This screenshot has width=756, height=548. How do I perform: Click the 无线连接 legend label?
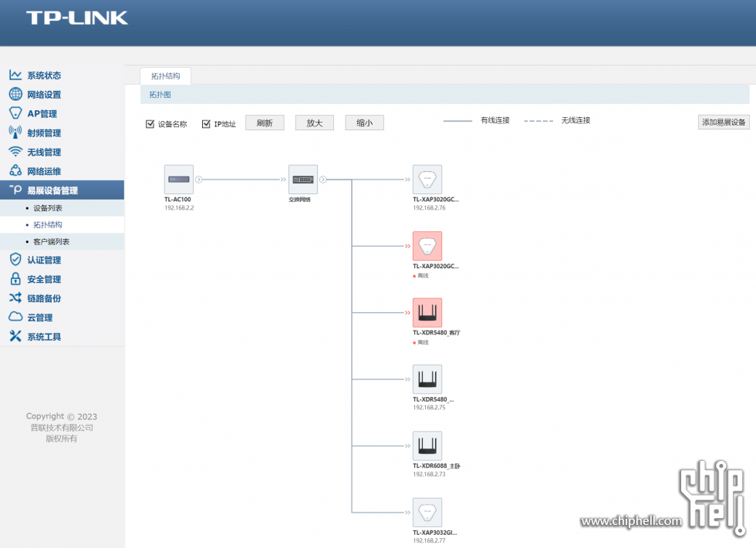click(x=575, y=120)
